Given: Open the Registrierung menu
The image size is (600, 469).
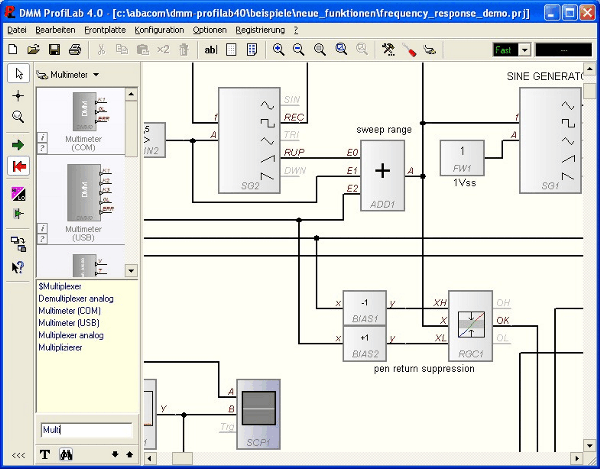Looking at the screenshot, I should pos(260,30).
